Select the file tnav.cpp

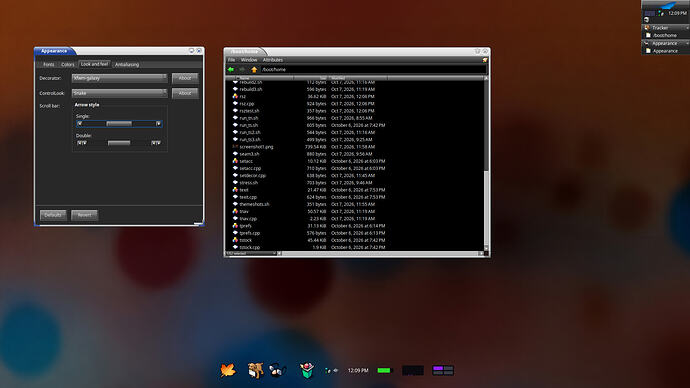248,219
